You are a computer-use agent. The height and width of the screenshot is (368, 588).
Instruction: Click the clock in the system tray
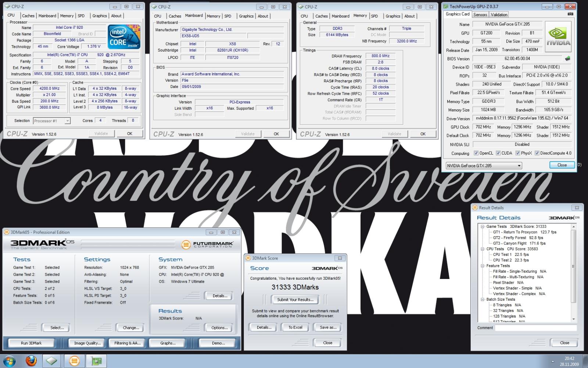tap(569, 361)
